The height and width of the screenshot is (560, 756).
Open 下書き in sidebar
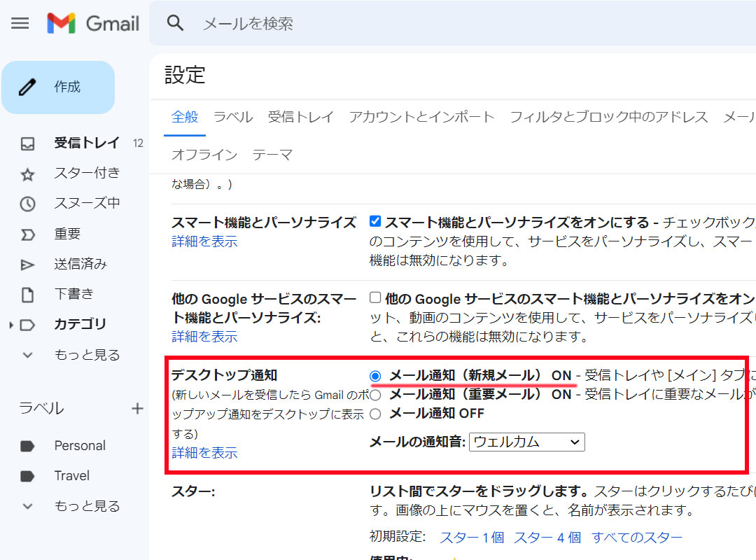point(73,294)
